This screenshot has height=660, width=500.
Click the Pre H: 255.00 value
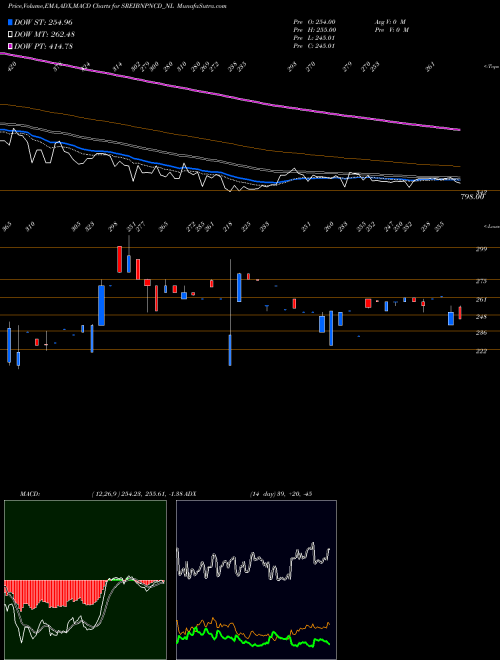[x=314, y=30]
